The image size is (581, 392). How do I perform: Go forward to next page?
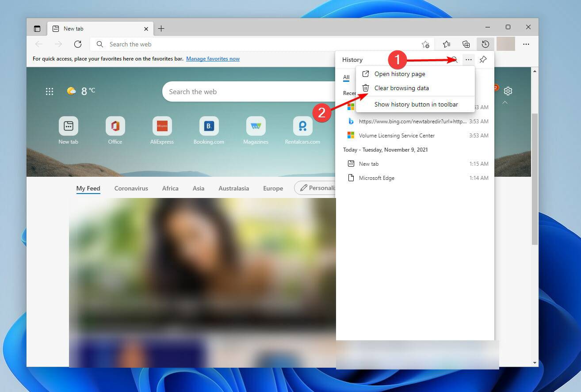click(58, 44)
